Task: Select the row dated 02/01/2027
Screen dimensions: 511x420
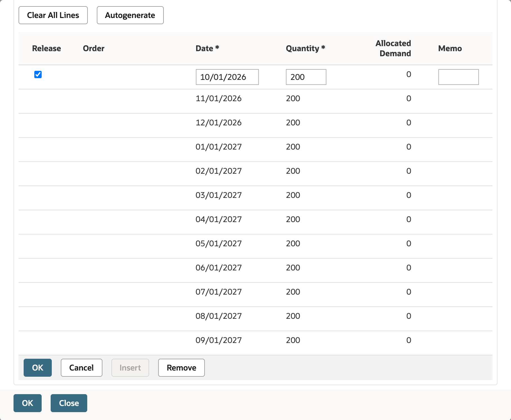Action: (x=255, y=174)
